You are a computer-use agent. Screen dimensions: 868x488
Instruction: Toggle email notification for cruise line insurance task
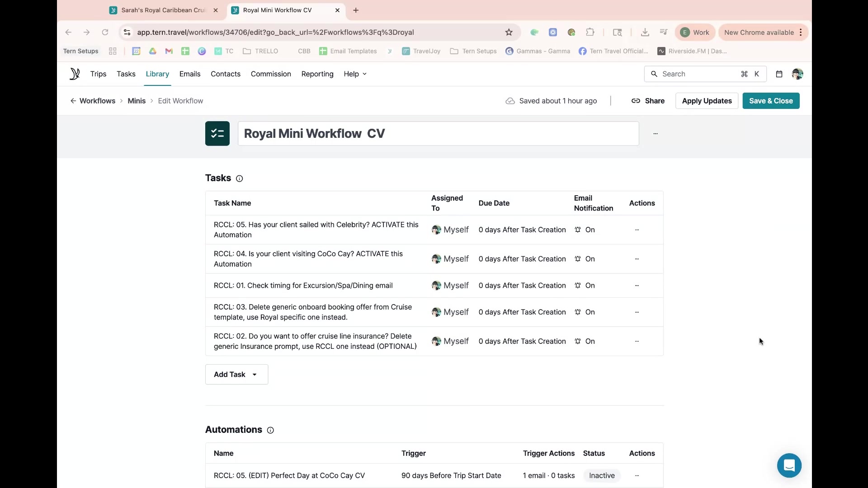(585, 341)
